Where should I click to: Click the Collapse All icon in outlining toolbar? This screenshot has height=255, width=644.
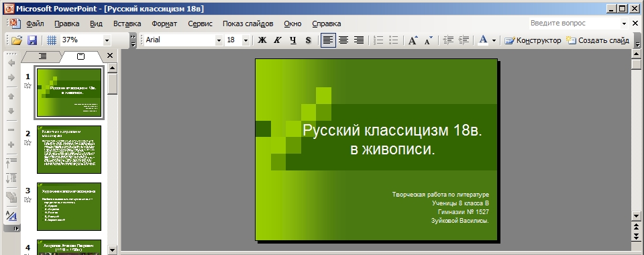[11, 163]
